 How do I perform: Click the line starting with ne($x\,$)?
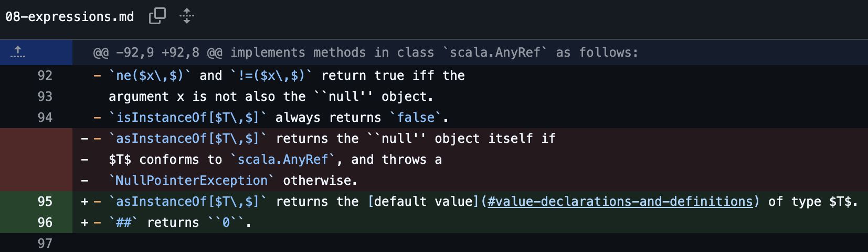[x=287, y=76]
